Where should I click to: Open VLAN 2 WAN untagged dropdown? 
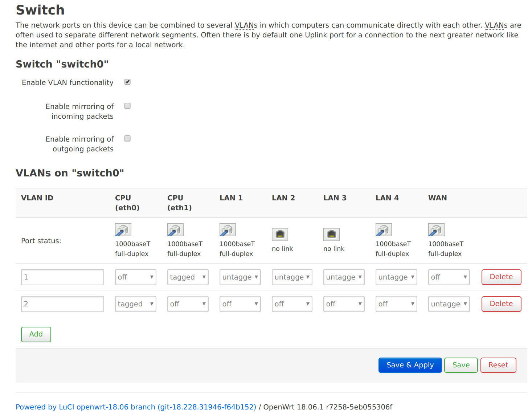click(x=449, y=304)
